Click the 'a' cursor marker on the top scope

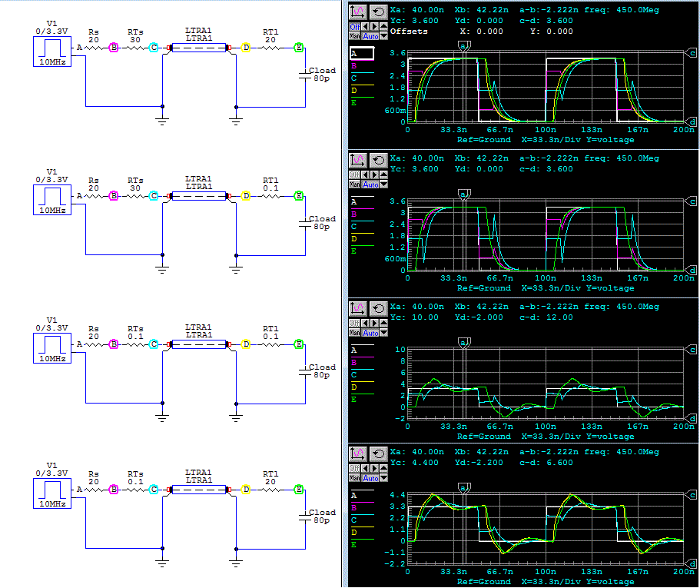coord(464,45)
